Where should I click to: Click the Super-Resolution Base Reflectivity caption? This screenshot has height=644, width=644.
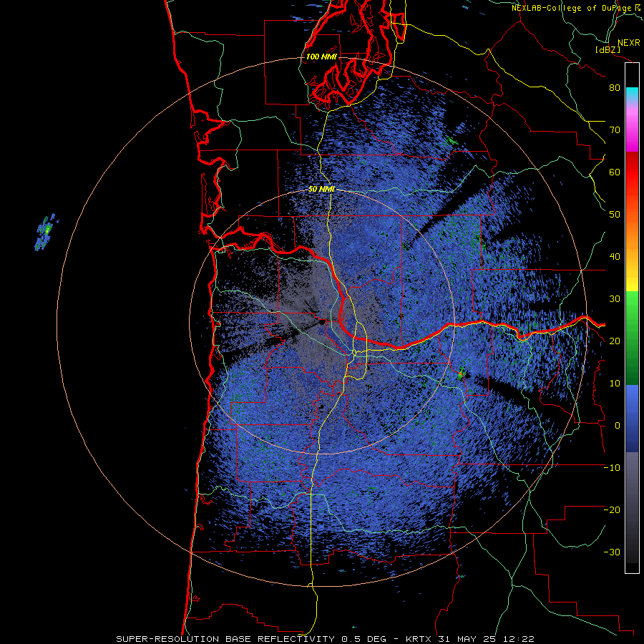click(326, 639)
